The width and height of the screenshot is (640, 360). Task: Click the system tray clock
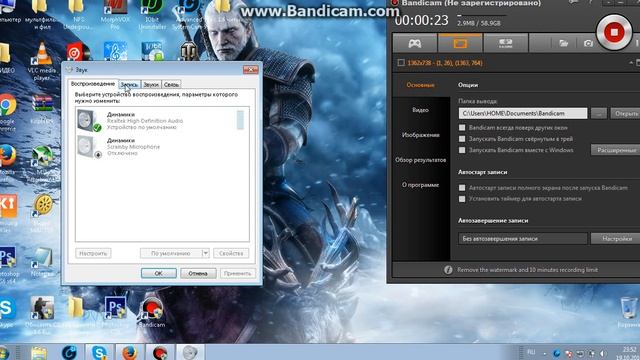coord(629,353)
